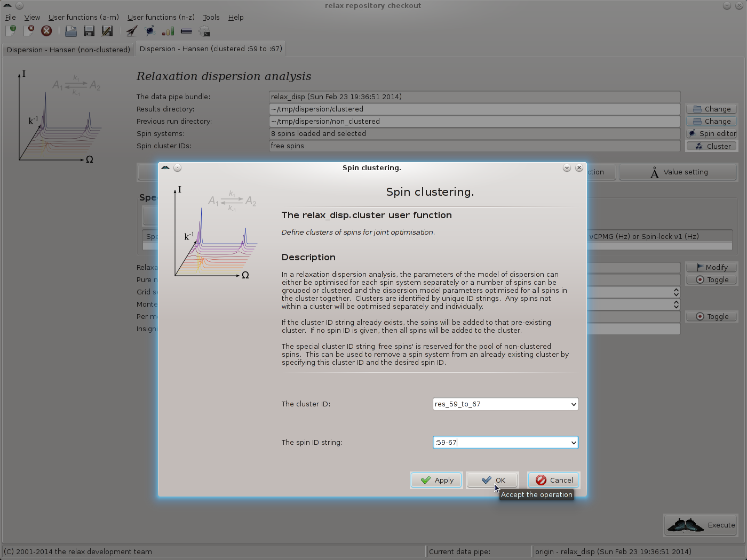Open the results viewer bar chart icon

click(168, 31)
